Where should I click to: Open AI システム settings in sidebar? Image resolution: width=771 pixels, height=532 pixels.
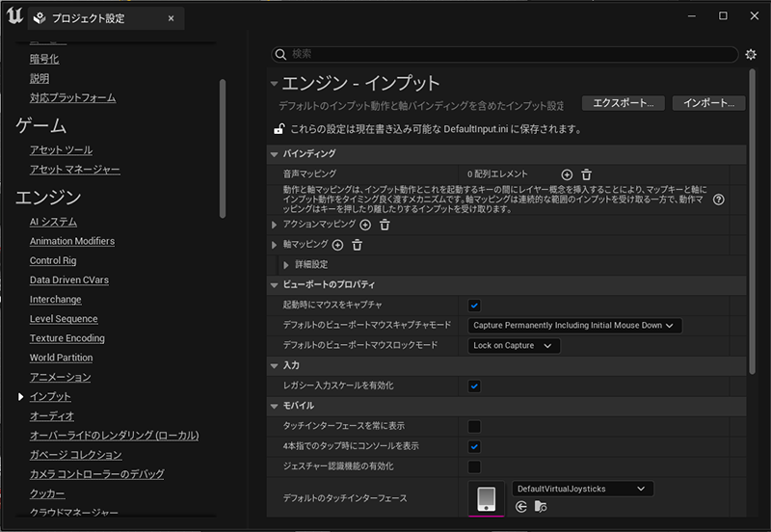(x=53, y=222)
